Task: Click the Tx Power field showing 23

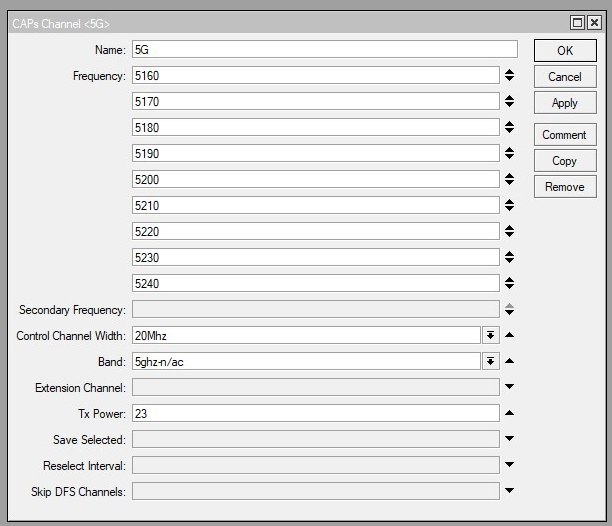Action: coord(315,414)
